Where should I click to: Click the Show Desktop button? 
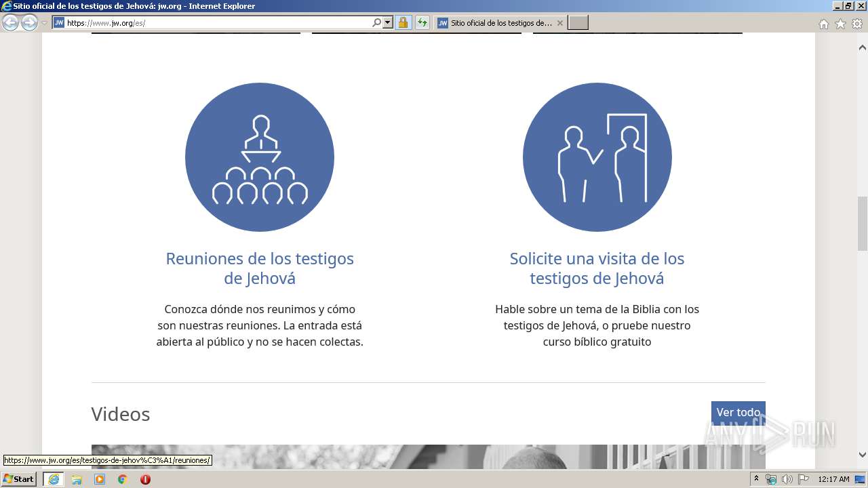click(x=861, y=479)
